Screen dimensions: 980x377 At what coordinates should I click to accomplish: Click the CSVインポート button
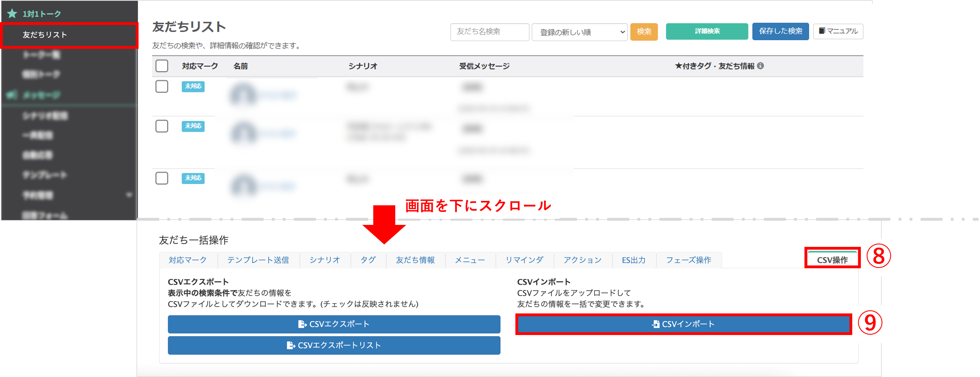click(683, 324)
